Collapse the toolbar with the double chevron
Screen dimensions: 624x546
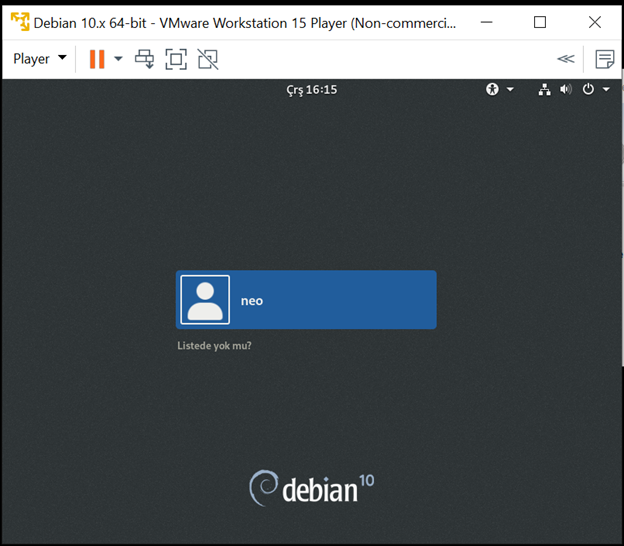click(566, 59)
